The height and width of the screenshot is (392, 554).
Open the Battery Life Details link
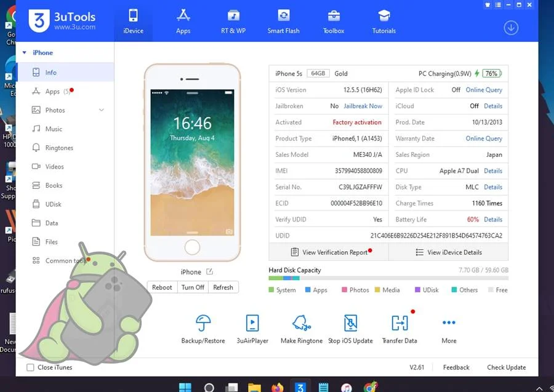click(493, 219)
